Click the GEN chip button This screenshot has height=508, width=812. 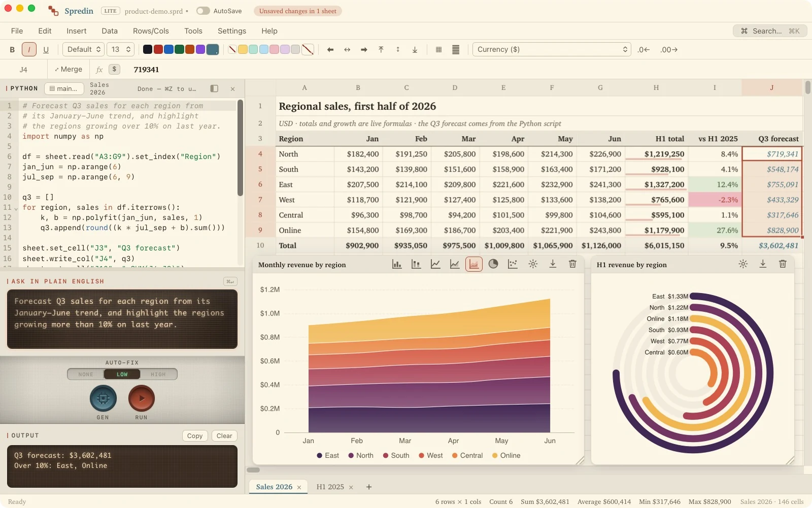(x=103, y=398)
